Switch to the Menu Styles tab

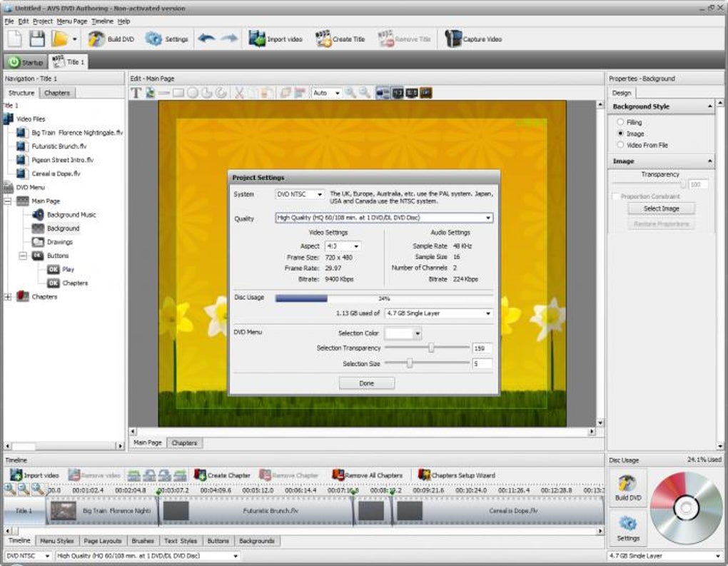point(56,541)
